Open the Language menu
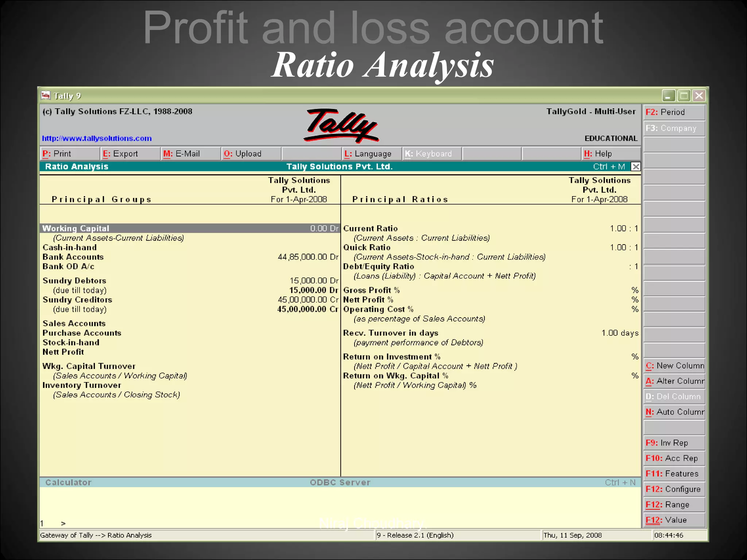The width and height of the screenshot is (747, 560). [372, 153]
